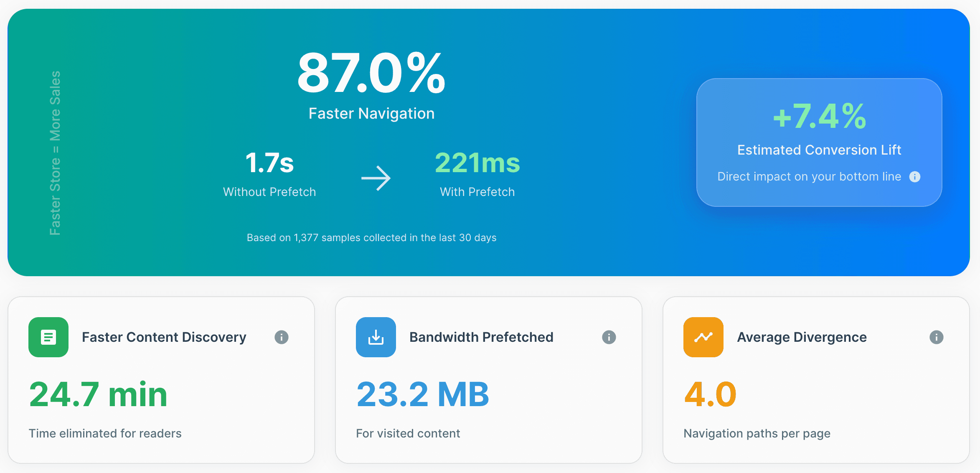Select the blue Bandwidth Prefetched download icon

point(376,337)
